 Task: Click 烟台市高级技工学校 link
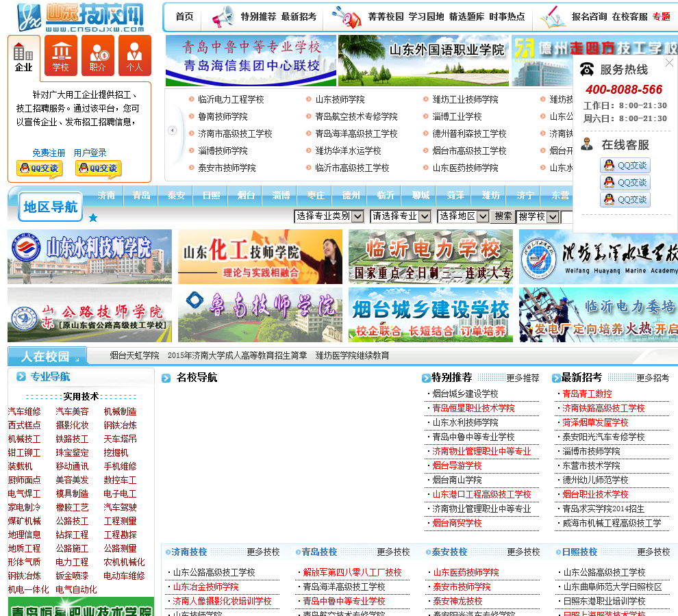click(x=469, y=151)
